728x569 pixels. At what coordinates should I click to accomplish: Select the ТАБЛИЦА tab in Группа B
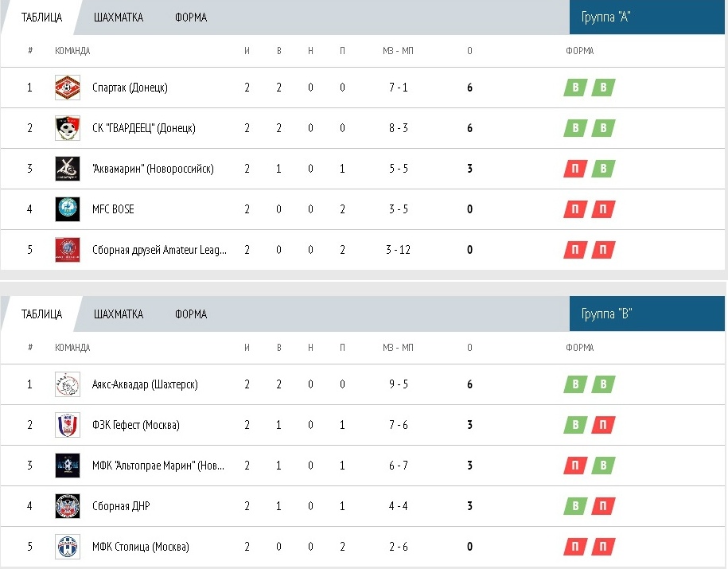point(42,314)
